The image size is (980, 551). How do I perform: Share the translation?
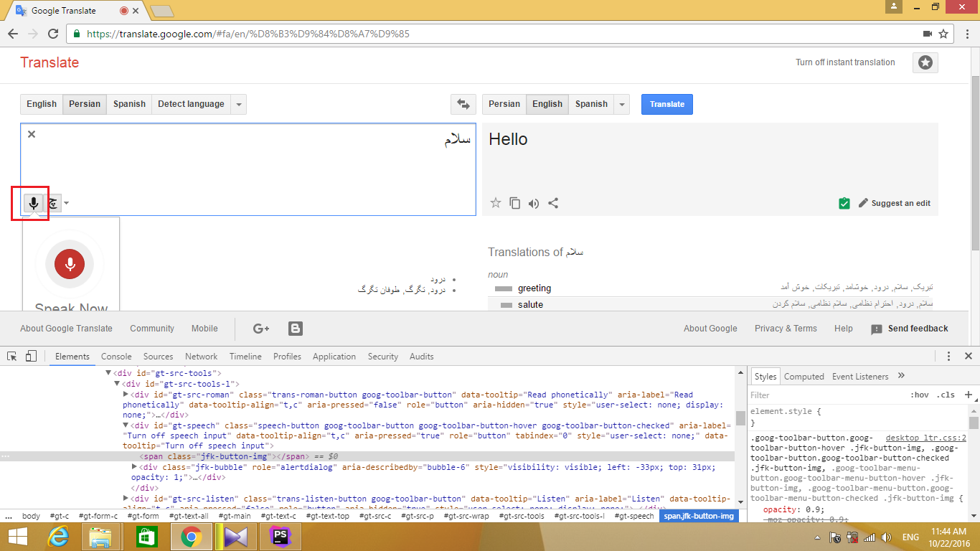(x=553, y=203)
